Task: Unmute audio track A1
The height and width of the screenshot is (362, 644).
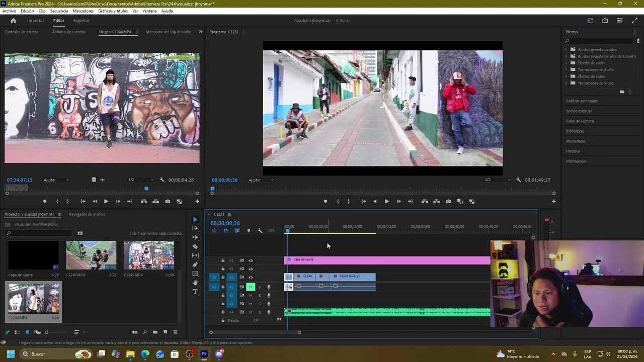Action: [x=251, y=287]
